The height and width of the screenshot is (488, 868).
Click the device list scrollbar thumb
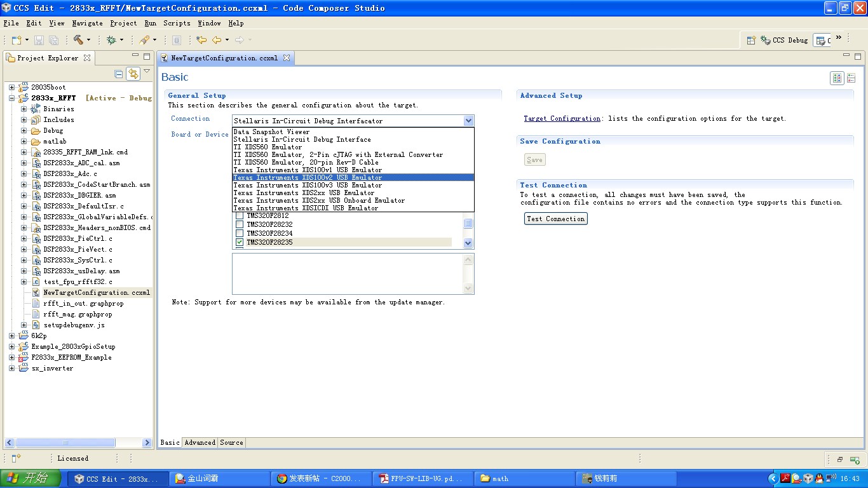468,223
